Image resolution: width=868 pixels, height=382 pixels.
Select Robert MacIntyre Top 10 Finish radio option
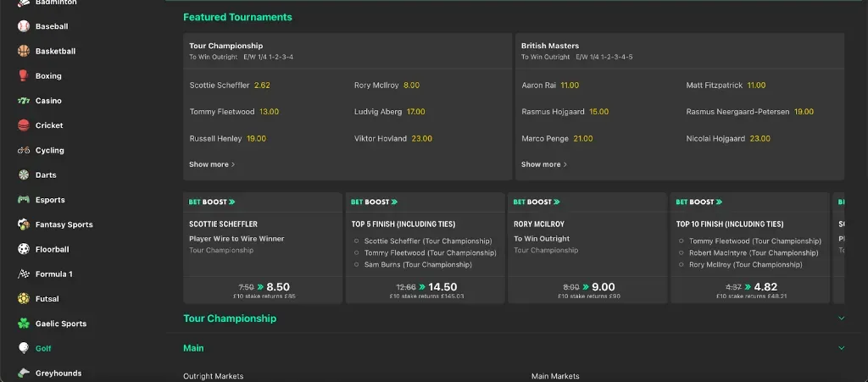pyautogui.click(x=682, y=253)
